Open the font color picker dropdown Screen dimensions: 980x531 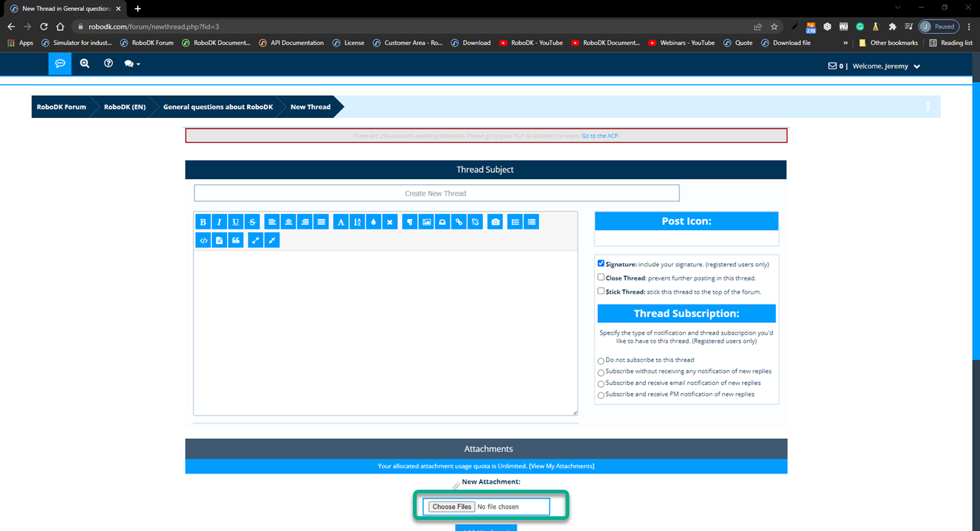tap(373, 222)
